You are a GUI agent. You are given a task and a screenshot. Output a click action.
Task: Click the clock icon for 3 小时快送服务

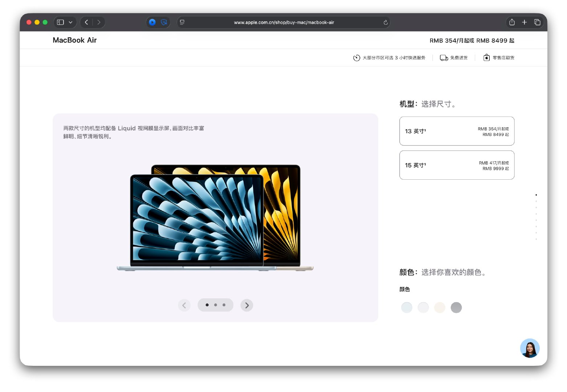(356, 58)
